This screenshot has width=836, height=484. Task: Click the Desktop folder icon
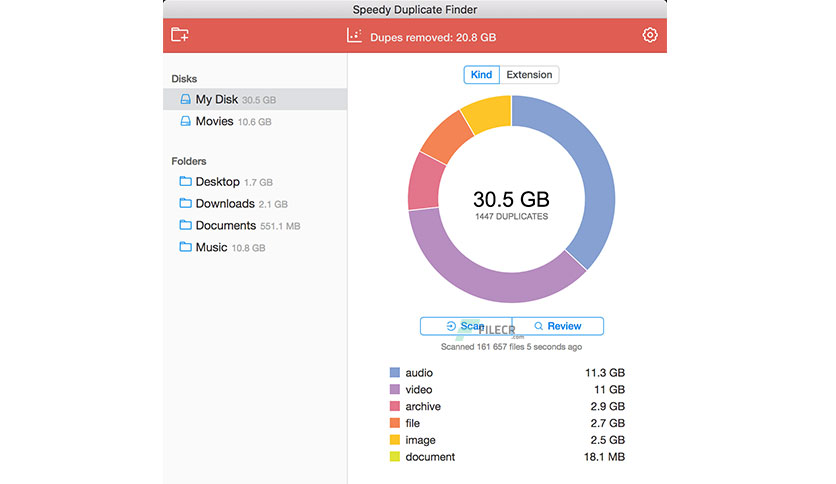[x=185, y=181]
